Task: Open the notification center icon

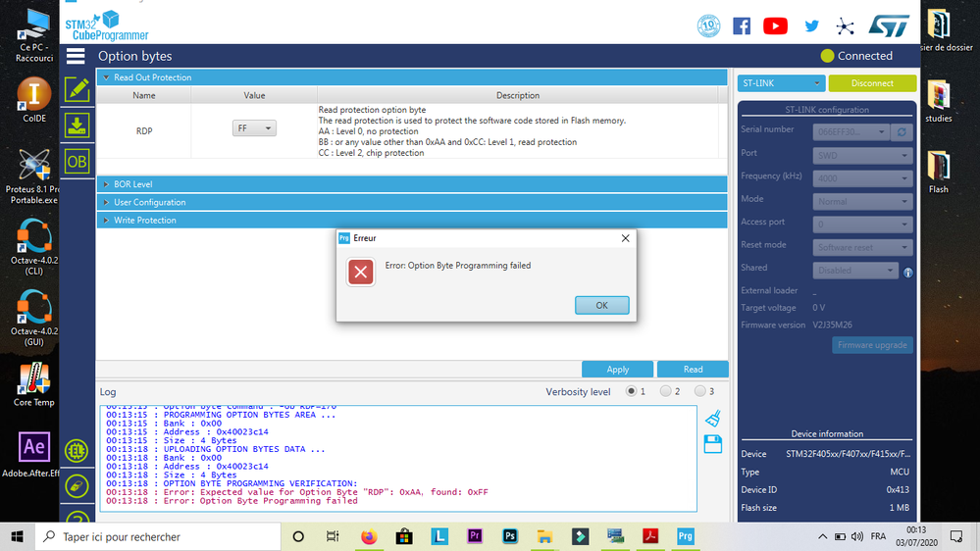Action: click(x=956, y=536)
